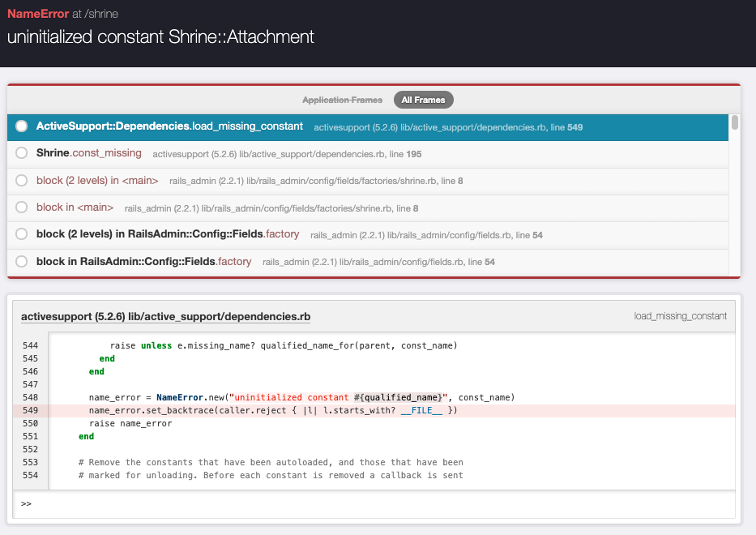Select the ActiveSupport::Dependencies.load_missing_constant frame
Image resolution: width=756 pixels, height=535 pixels.
tap(170, 126)
